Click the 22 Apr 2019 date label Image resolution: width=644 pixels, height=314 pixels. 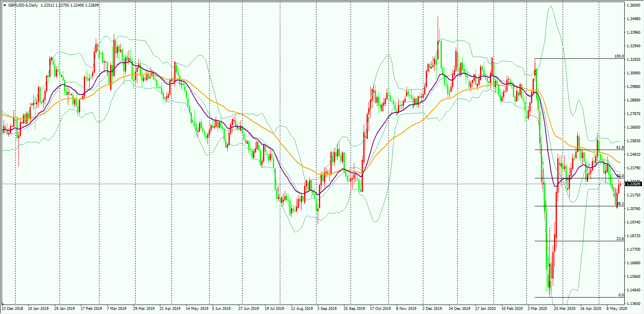pos(171,308)
